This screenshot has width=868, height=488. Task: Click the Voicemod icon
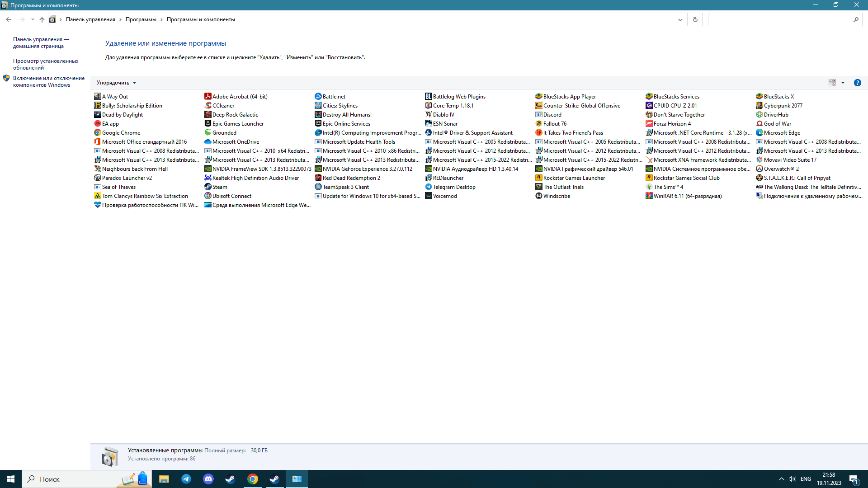click(x=428, y=196)
